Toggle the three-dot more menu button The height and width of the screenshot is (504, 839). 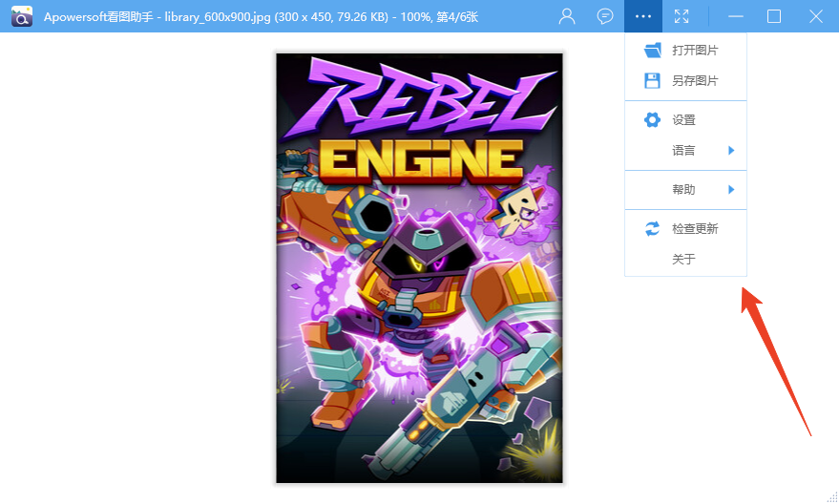coord(644,16)
